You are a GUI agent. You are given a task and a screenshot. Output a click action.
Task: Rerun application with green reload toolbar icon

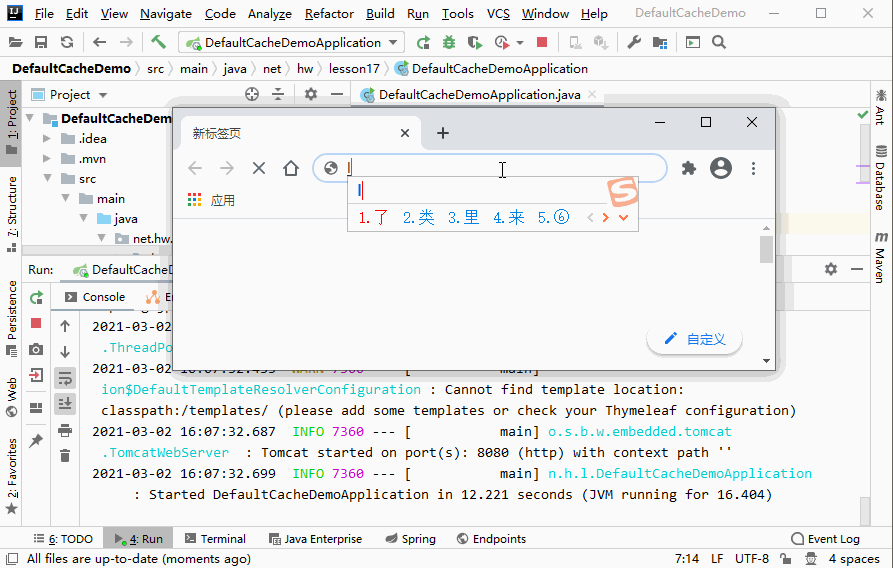point(423,42)
